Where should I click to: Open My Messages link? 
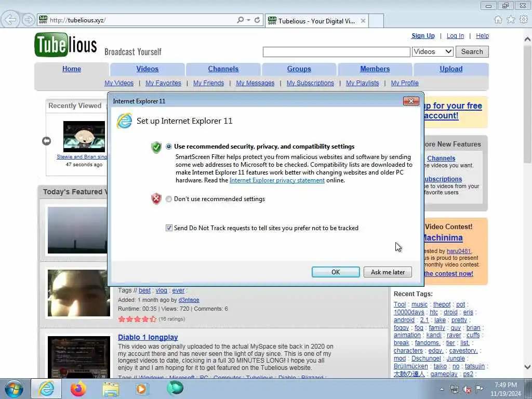255,83
